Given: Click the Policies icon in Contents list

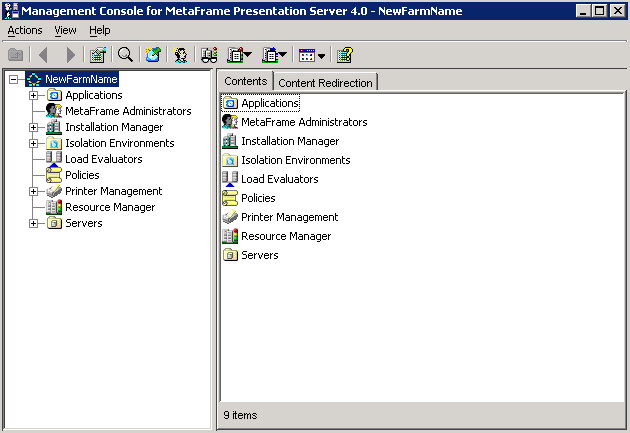Looking at the screenshot, I should tap(230, 198).
